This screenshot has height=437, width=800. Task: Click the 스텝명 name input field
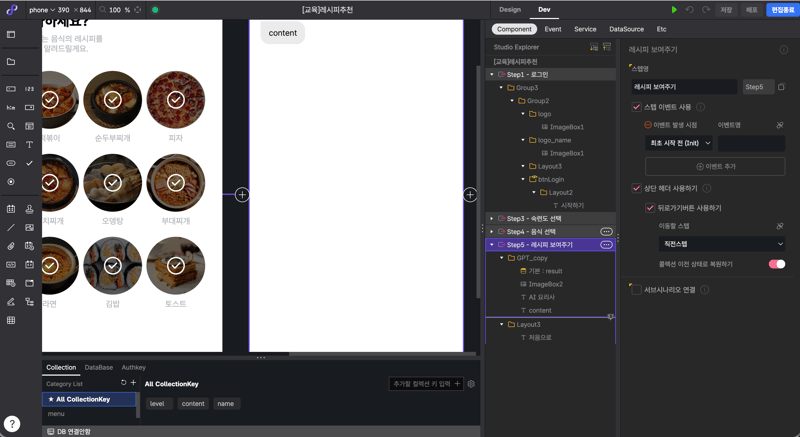tap(685, 87)
